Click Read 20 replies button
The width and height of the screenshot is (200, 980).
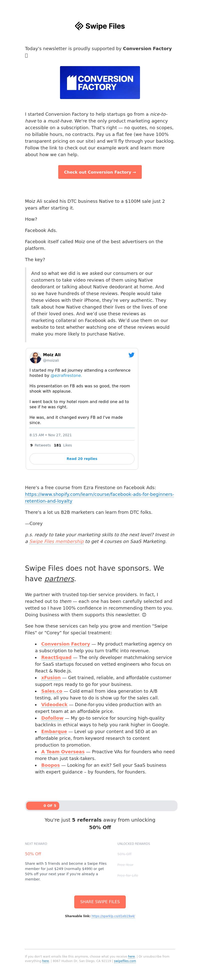coord(82,459)
